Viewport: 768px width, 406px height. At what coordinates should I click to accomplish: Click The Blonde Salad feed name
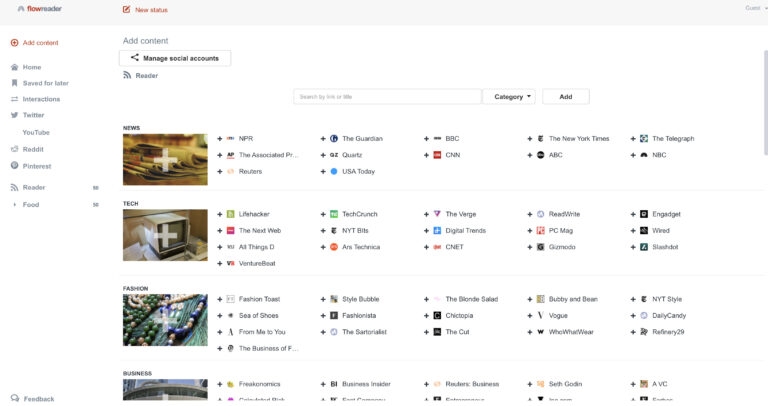click(x=472, y=299)
